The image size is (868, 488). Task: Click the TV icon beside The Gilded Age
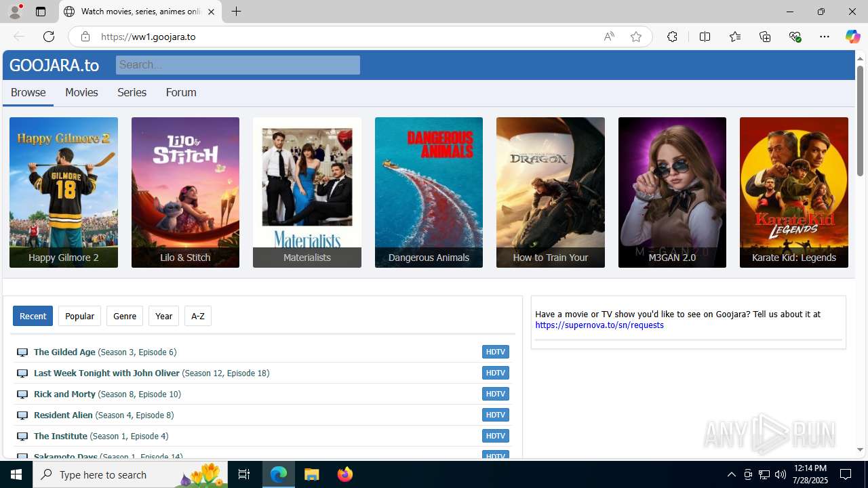[22, 352]
